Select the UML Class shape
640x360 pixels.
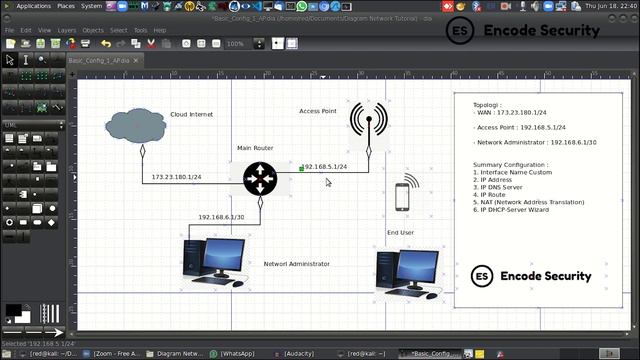point(9,138)
